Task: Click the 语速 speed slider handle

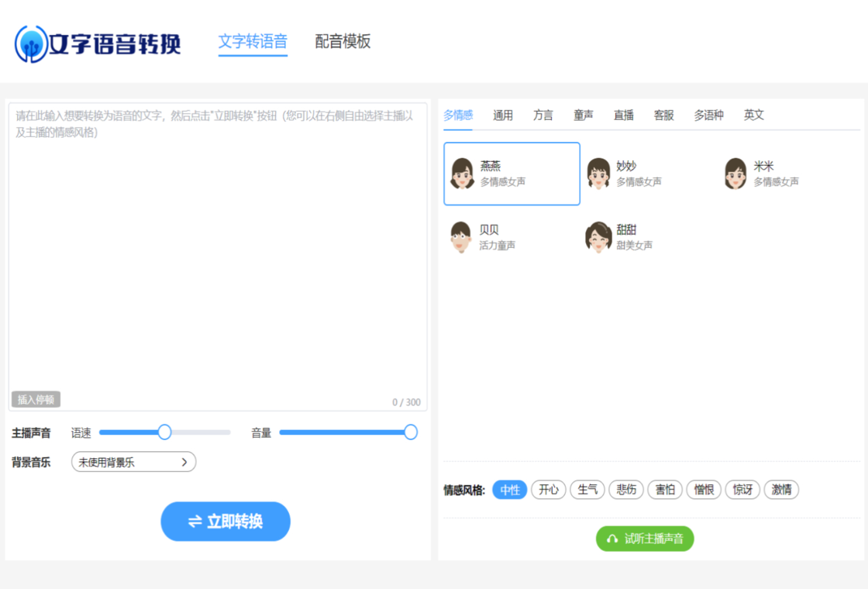Action: click(164, 432)
